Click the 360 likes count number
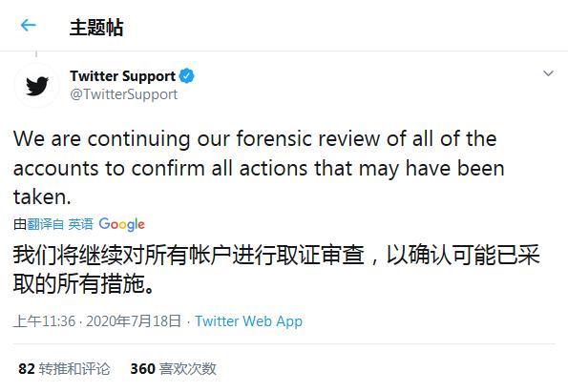Image resolution: width=568 pixels, height=392 pixels. pyautogui.click(x=143, y=369)
